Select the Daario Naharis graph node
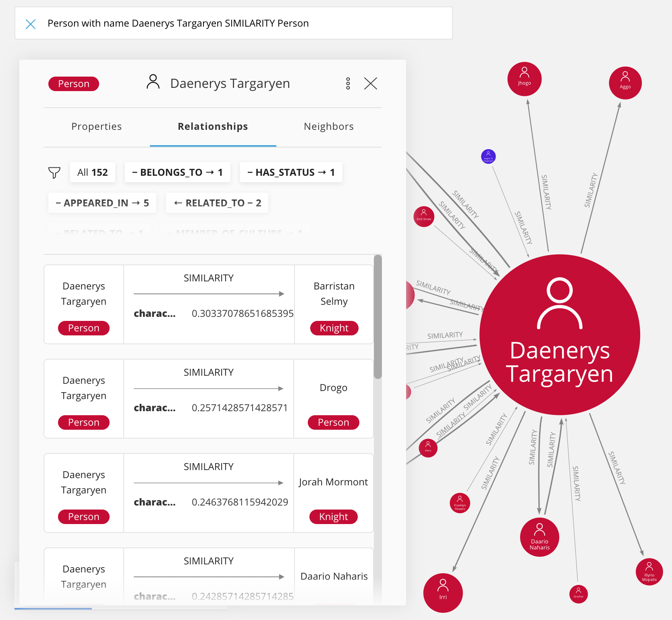This screenshot has height=620, width=672. (540, 537)
